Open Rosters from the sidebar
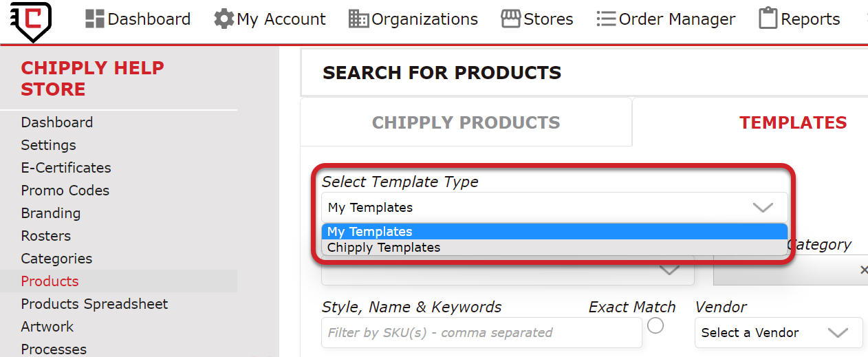 46,236
